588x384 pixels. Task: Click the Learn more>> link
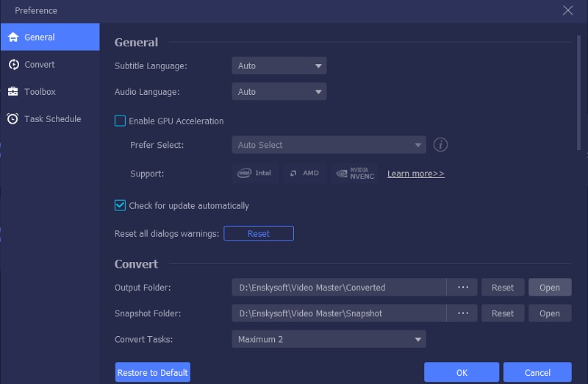tap(415, 174)
